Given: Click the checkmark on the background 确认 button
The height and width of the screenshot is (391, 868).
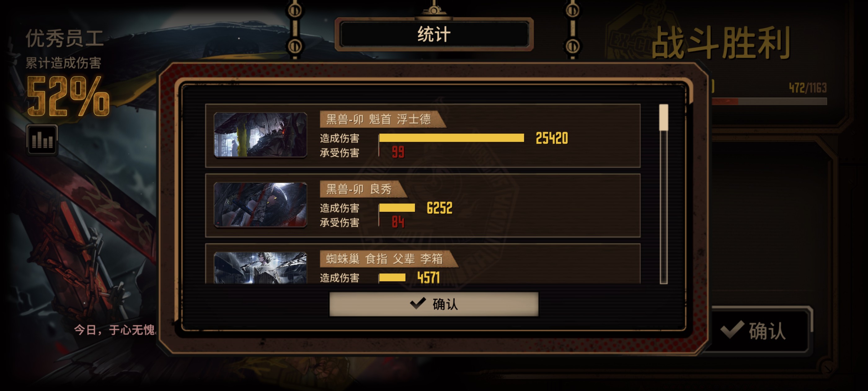Looking at the screenshot, I should [732, 329].
